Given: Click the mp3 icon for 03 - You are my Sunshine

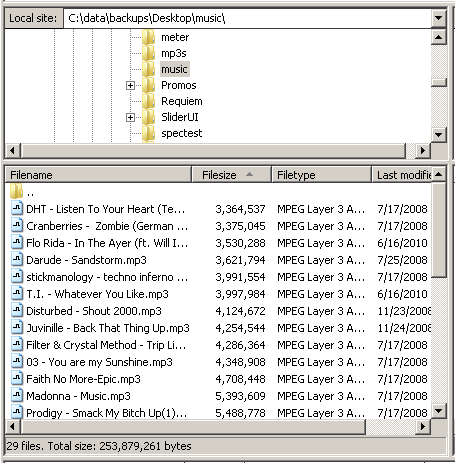Looking at the screenshot, I should [x=17, y=361].
